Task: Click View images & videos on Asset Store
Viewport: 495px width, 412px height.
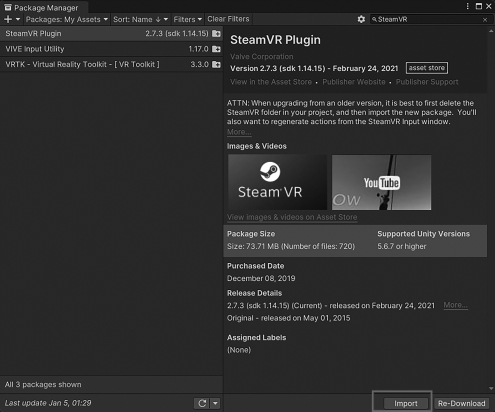Action: 292,217
